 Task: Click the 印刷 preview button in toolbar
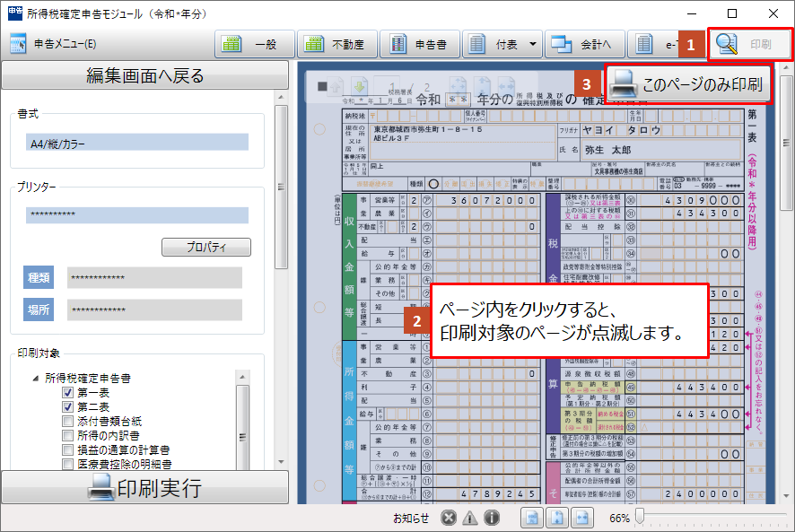[x=750, y=44]
